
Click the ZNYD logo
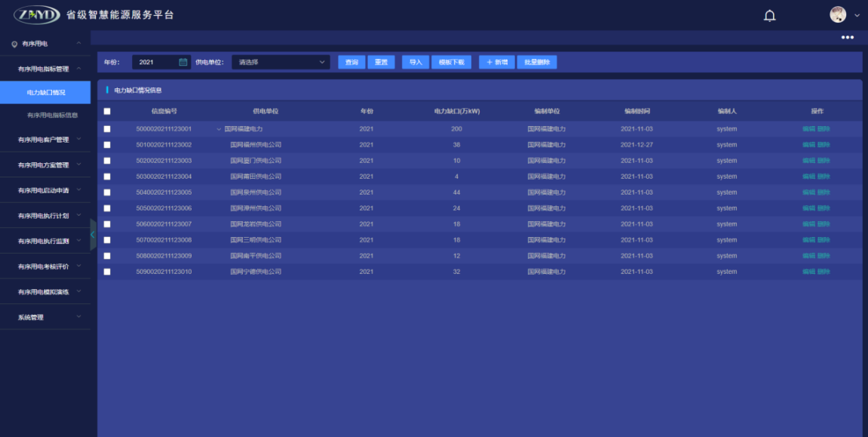click(x=36, y=15)
